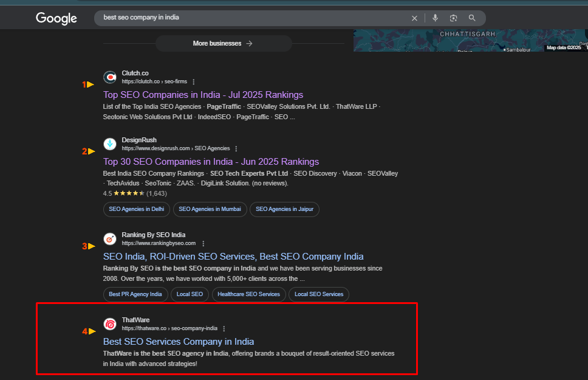This screenshot has height=380, width=588.
Task: Click the thatware.co seo-company-india URL
Action: coord(169,328)
